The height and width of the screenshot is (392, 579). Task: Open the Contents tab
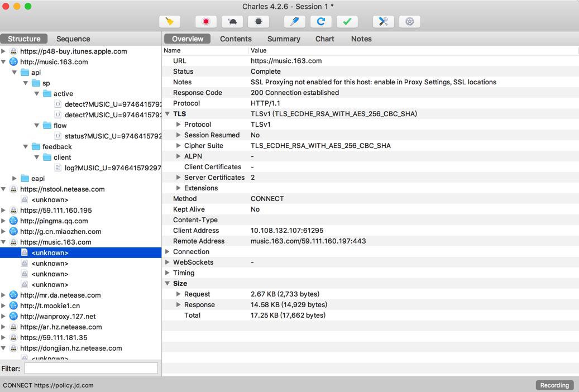click(x=236, y=39)
